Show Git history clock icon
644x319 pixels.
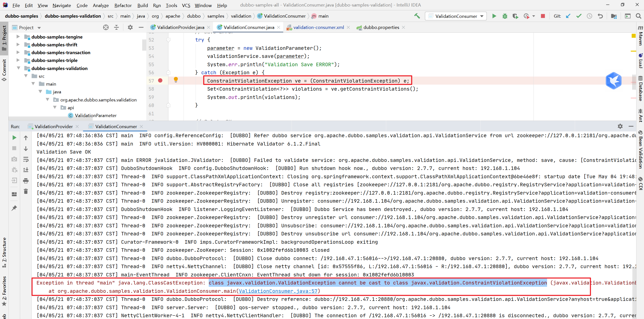[589, 16]
